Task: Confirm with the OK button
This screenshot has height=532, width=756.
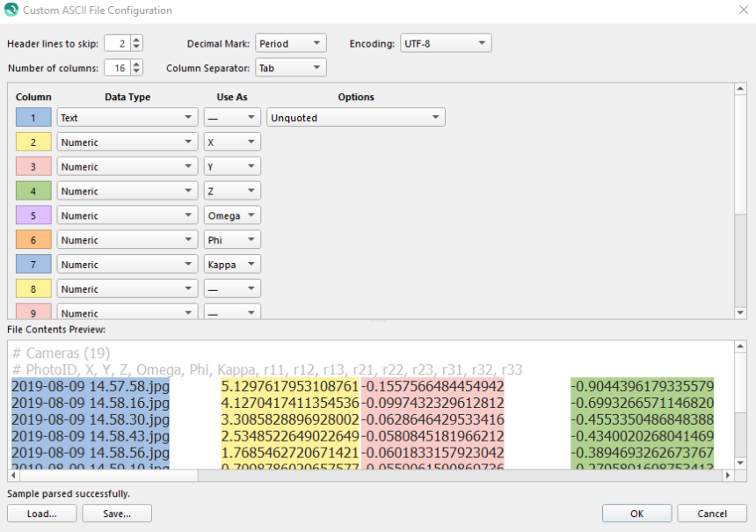Action: tap(637, 514)
